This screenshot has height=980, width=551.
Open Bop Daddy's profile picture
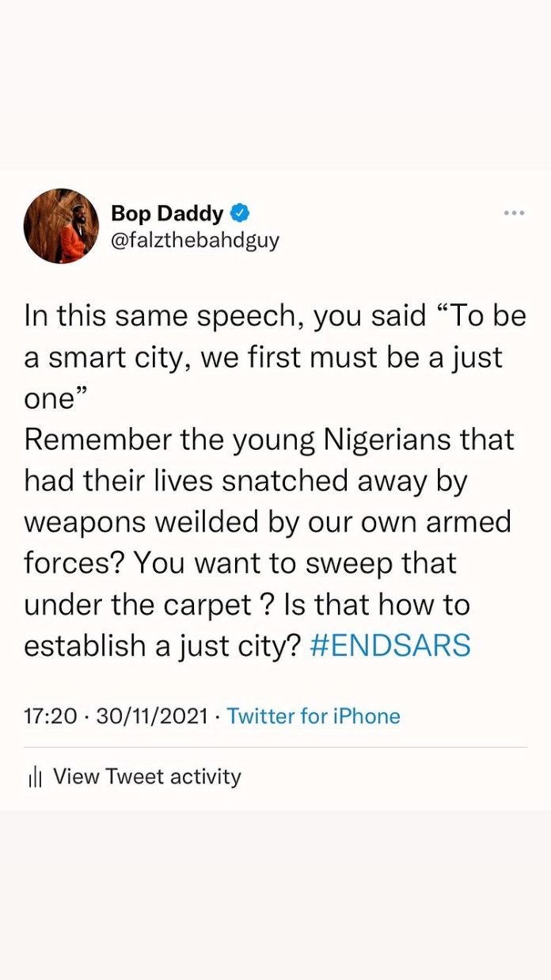coord(62,226)
